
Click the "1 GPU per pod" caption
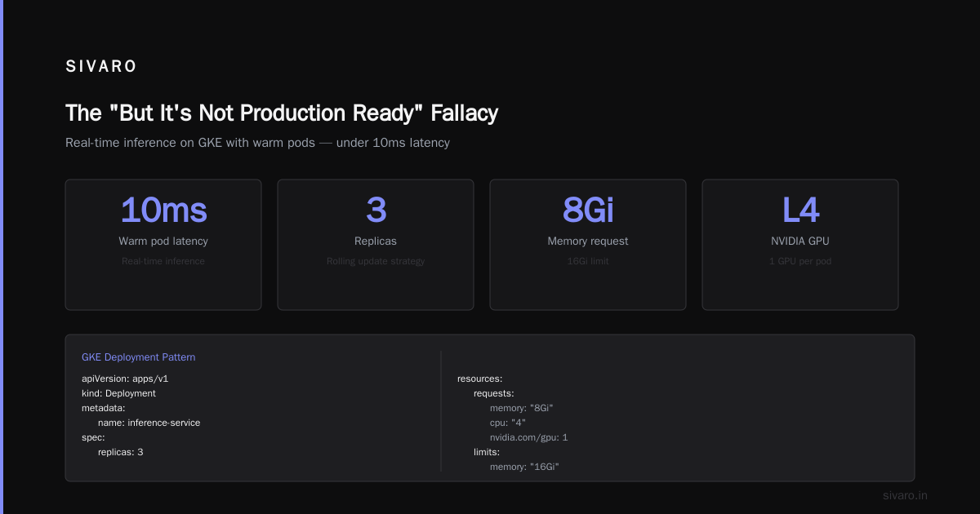coord(800,261)
